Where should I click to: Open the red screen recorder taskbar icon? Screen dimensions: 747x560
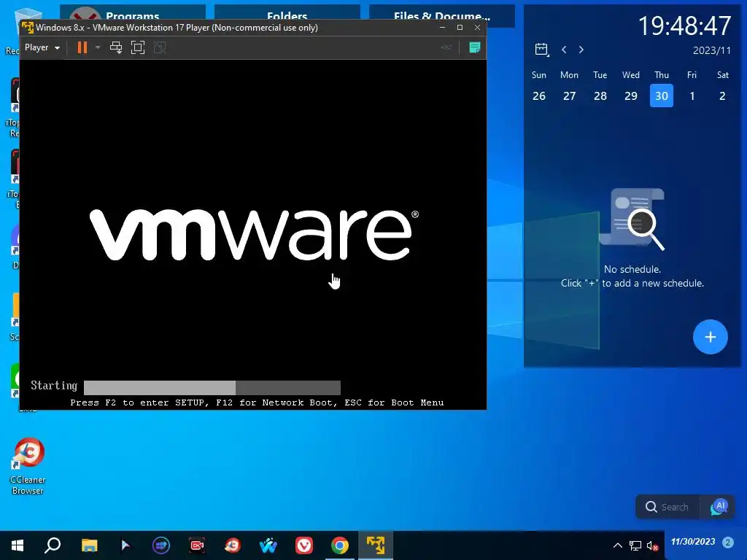[x=197, y=545]
